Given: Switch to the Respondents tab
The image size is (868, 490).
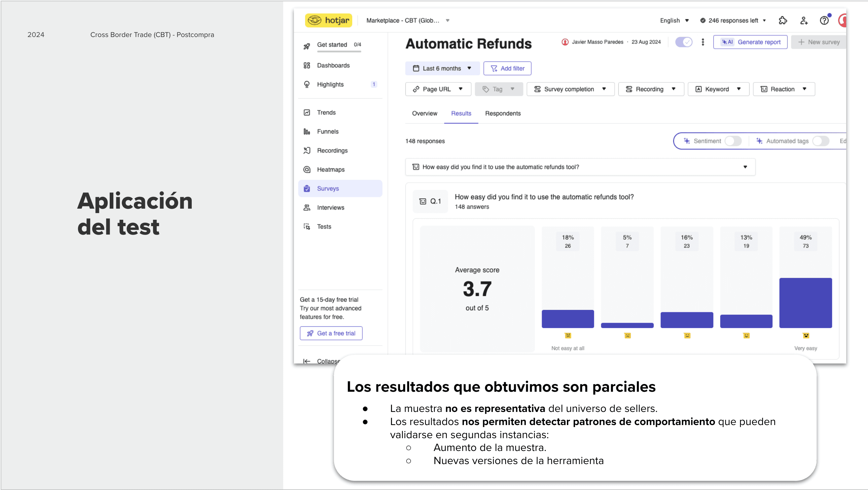Looking at the screenshot, I should (502, 113).
